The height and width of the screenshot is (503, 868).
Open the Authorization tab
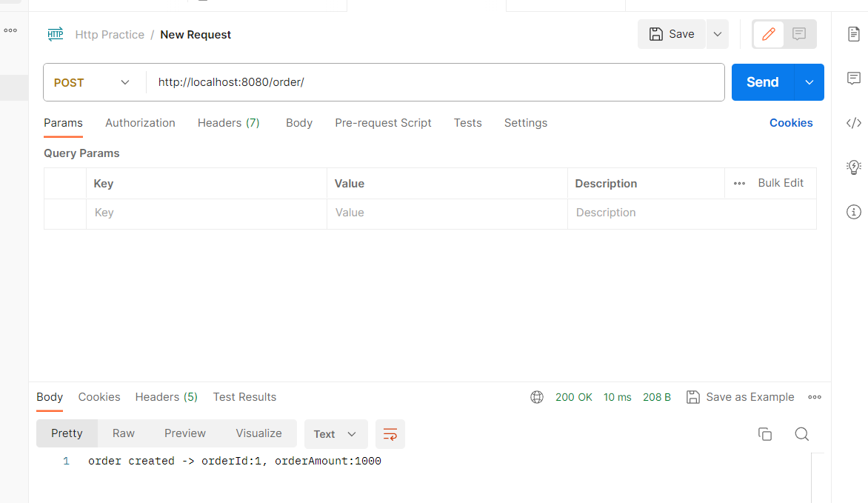click(x=140, y=123)
